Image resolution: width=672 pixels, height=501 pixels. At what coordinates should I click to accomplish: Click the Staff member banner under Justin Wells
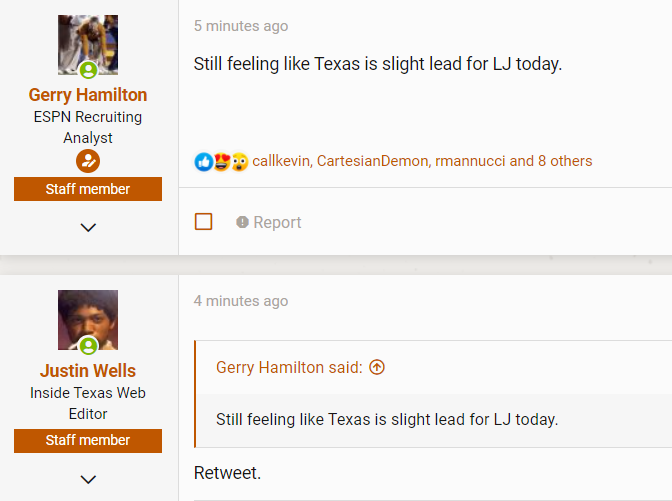88,440
